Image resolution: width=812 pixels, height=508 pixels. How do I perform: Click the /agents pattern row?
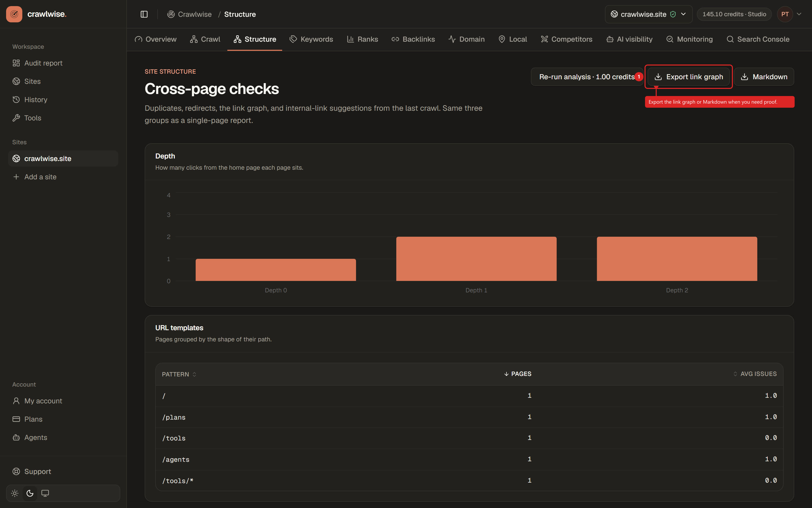coord(469,459)
